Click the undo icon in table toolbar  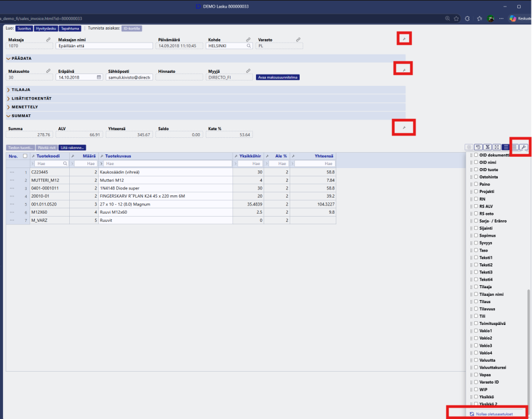(x=478, y=147)
